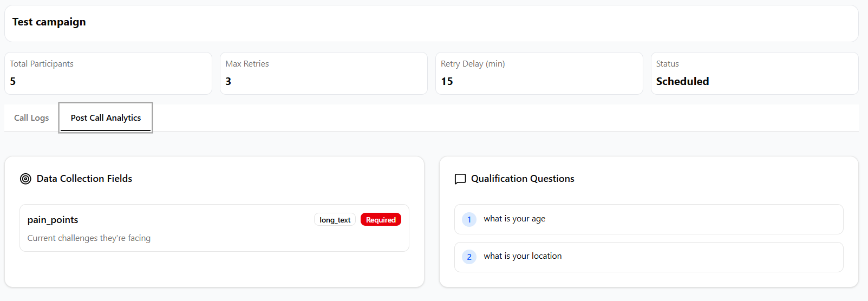Click the Retry Delay (min) card
This screenshot has height=301, width=868.
pyautogui.click(x=539, y=73)
